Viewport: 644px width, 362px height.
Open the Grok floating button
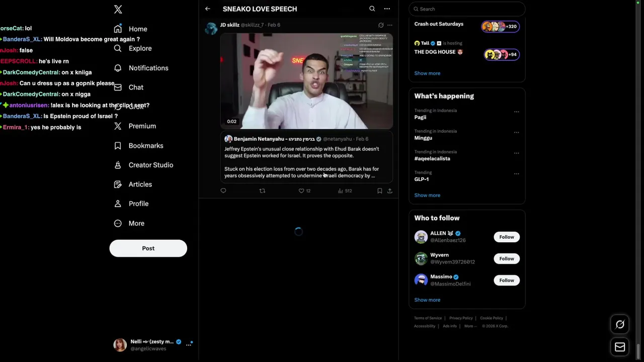(x=620, y=325)
